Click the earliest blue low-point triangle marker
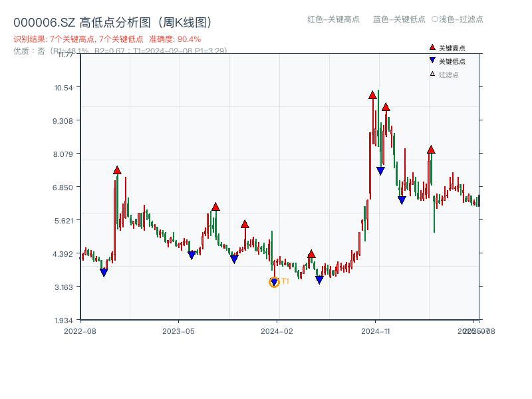The height and width of the screenshot is (399, 532). point(104,272)
